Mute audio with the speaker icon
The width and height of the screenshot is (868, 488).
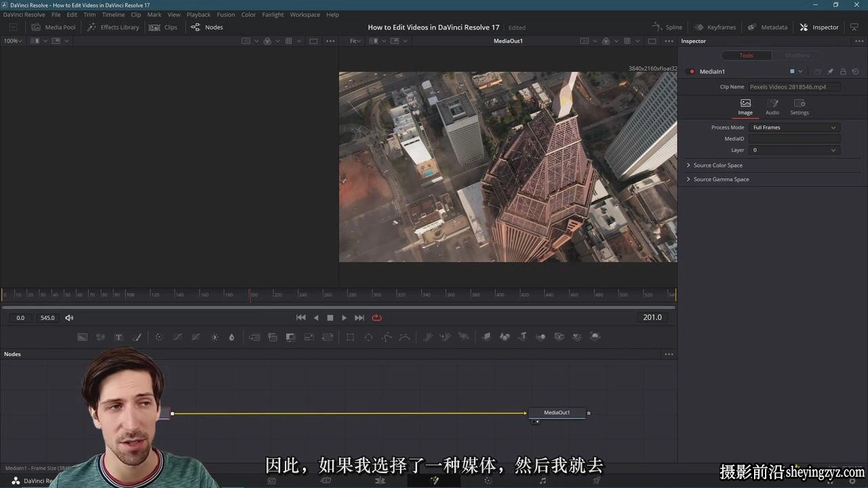coord(69,318)
